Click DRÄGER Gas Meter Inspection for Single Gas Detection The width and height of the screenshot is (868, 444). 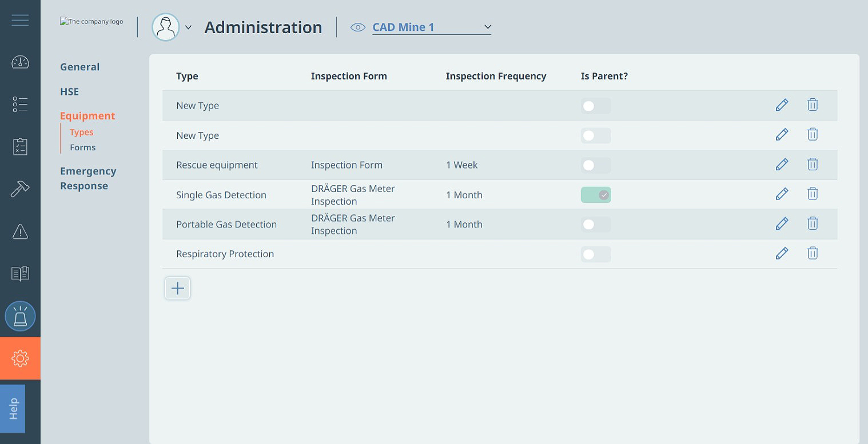pos(353,195)
